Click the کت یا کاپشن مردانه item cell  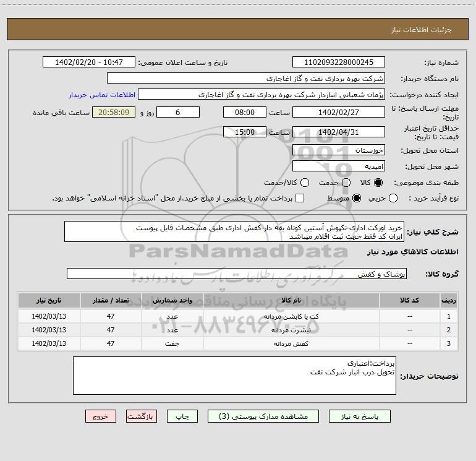tap(291, 316)
